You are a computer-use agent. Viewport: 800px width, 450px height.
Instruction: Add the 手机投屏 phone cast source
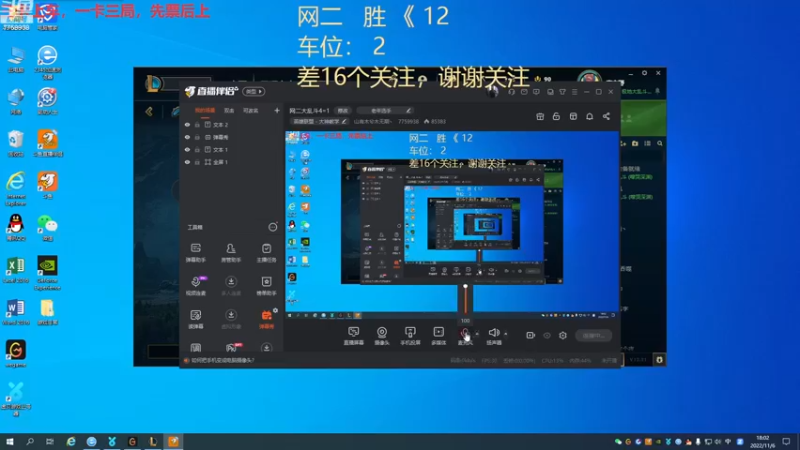click(410, 336)
